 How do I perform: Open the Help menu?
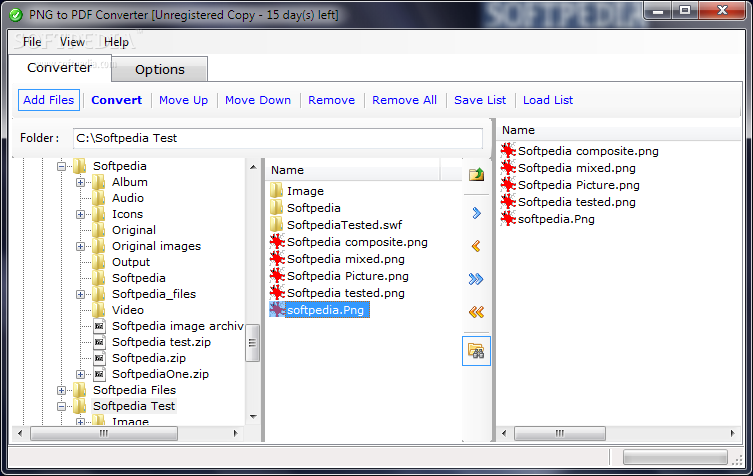pos(117,42)
